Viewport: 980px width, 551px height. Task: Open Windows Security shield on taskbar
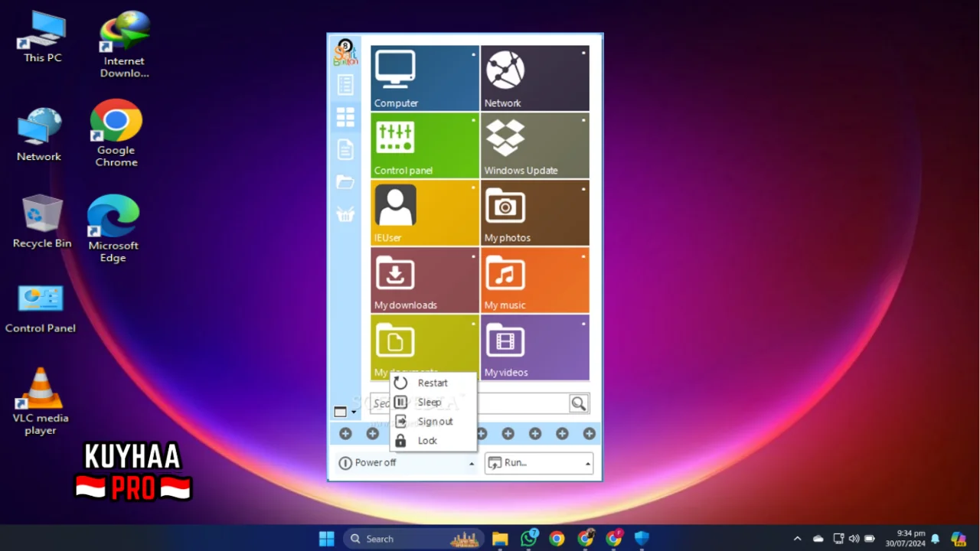click(x=642, y=539)
